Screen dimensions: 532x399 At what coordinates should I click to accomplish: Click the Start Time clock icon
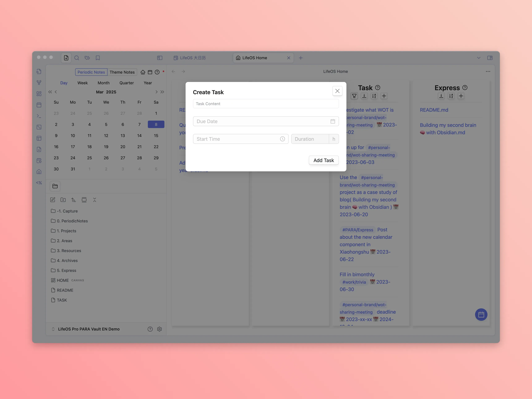tap(282, 139)
